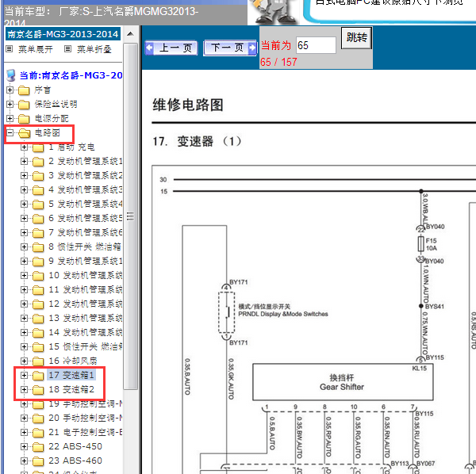Click folder icon of 5 发动机管理系统4

click(x=38, y=205)
